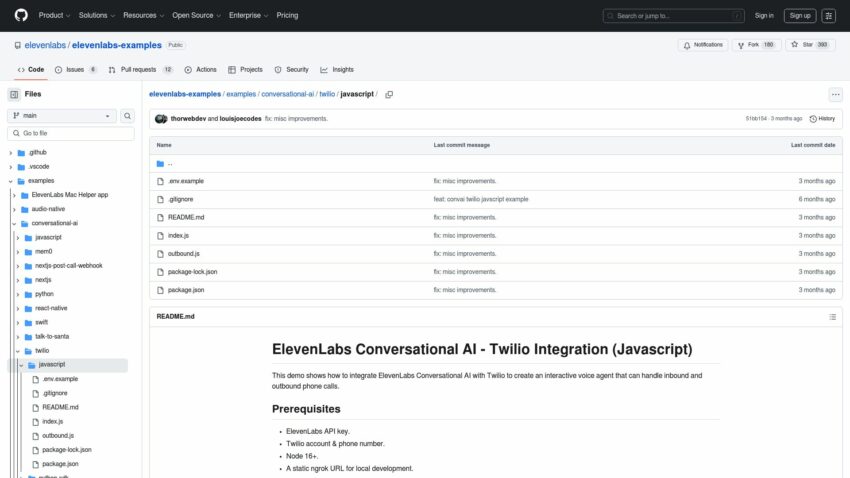Star the repository
The height and width of the screenshot is (478, 850).
810,45
